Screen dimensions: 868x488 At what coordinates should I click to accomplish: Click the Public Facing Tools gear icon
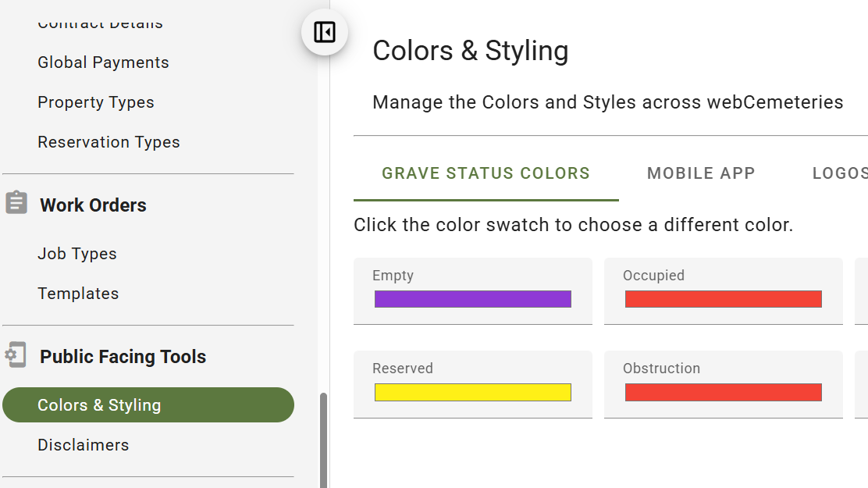click(16, 354)
